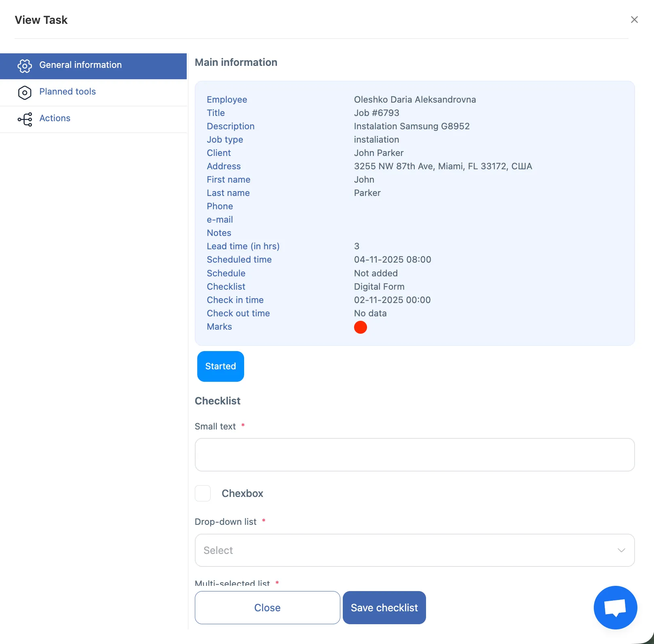This screenshot has width=654, height=644.
Task: Click the Job #6793 title text
Action: [376, 113]
